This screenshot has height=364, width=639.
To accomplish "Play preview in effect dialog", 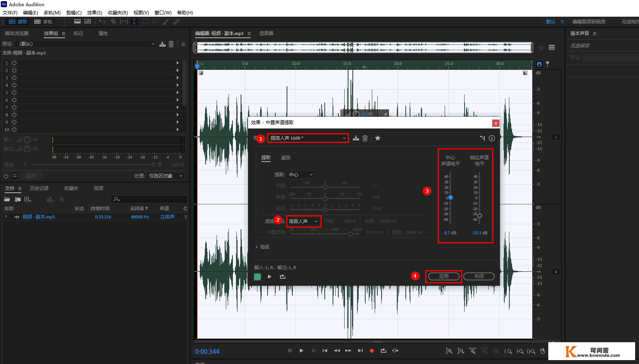I will 269,277.
